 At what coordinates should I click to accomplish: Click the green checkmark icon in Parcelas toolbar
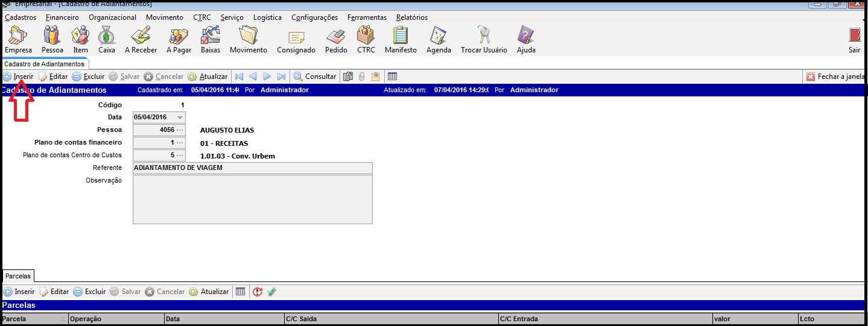271,292
